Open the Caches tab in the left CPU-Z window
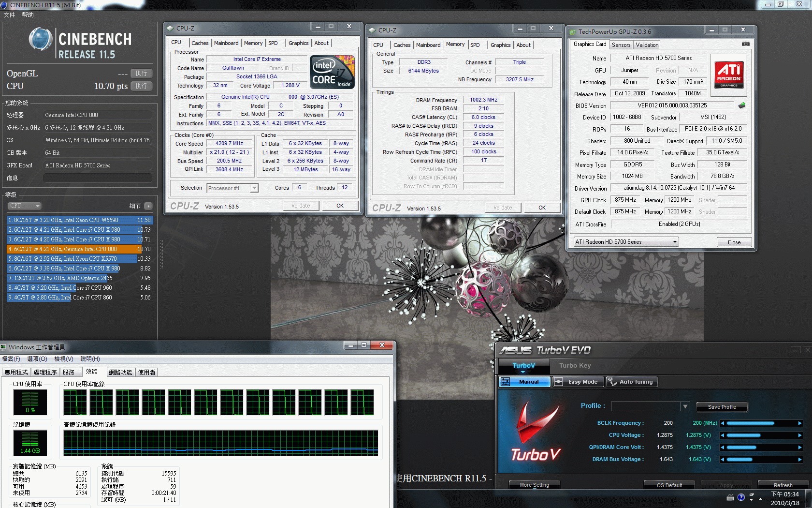Viewport: 812px width, 508px height. pos(200,43)
